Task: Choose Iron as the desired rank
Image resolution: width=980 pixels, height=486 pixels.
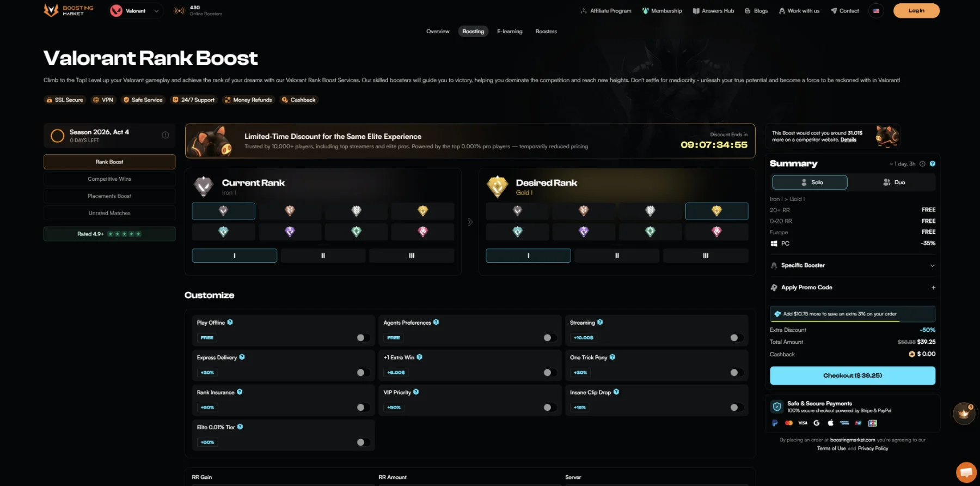Action: click(x=517, y=211)
